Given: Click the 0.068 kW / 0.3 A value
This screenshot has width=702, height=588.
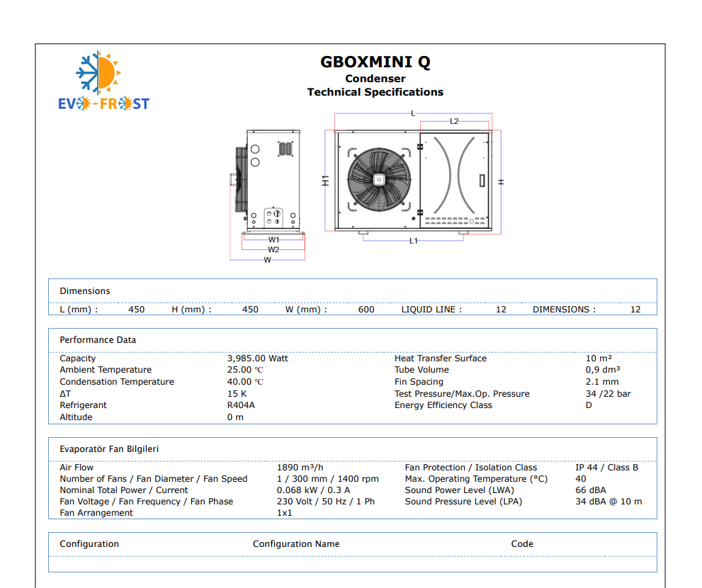Looking at the screenshot, I should (313, 490).
